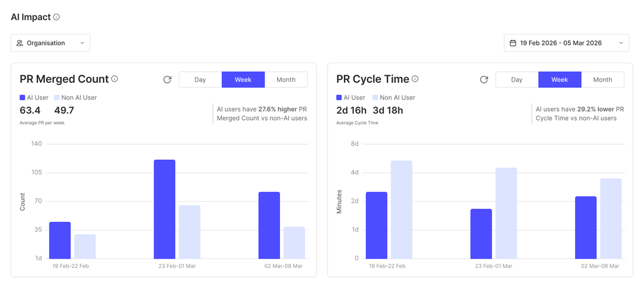Switch PR Merged Count to Month view
The width and height of the screenshot is (644, 288).
point(286,80)
